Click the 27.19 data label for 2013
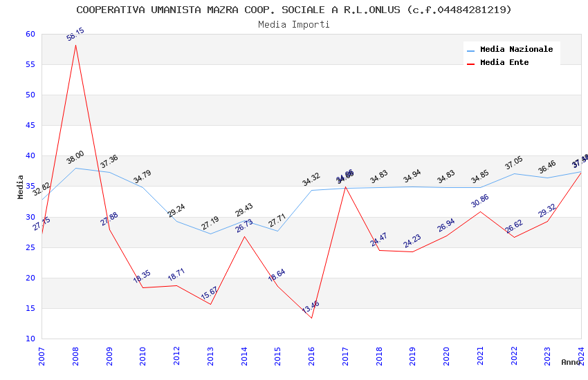 click(210, 223)
